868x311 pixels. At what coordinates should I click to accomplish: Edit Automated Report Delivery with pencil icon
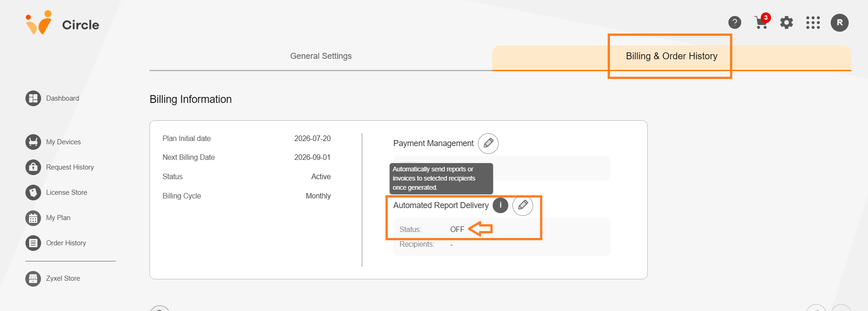(x=523, y=205)
